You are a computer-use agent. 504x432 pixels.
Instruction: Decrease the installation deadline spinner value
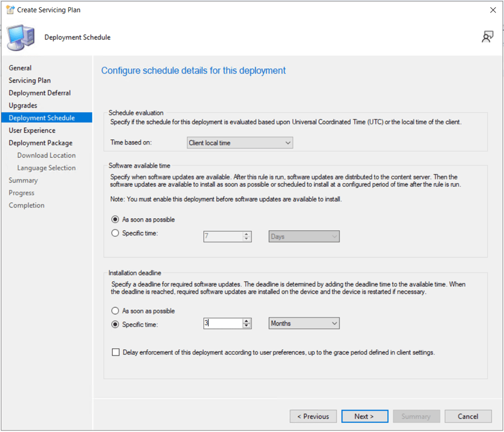(x=247, y=326)
